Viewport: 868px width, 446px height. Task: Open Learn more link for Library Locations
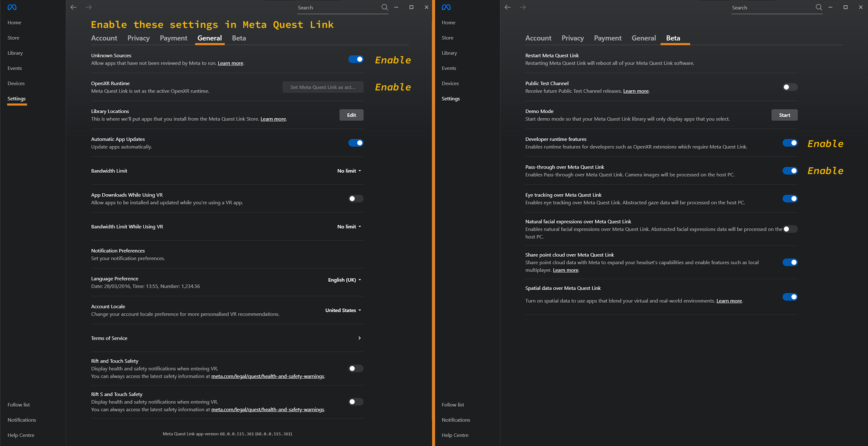coord(273,119)
